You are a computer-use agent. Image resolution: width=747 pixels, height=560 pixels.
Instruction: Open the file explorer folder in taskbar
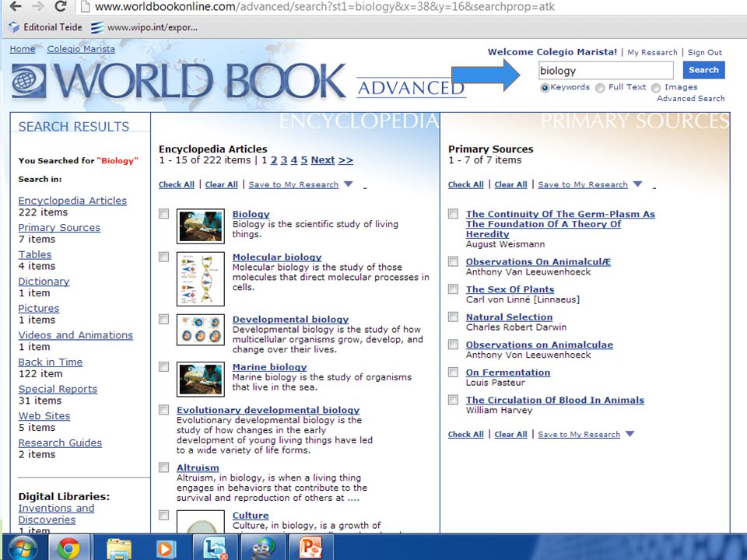118,549
